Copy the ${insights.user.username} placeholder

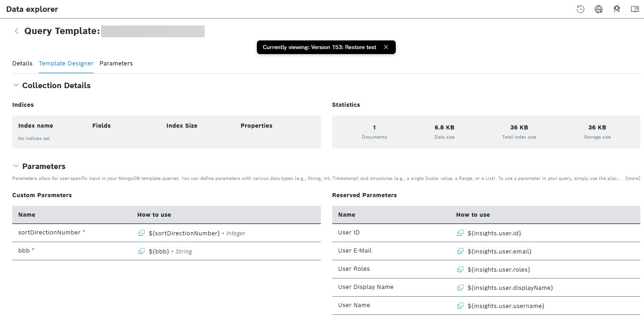pyautogui.click(x=461, y=306)
